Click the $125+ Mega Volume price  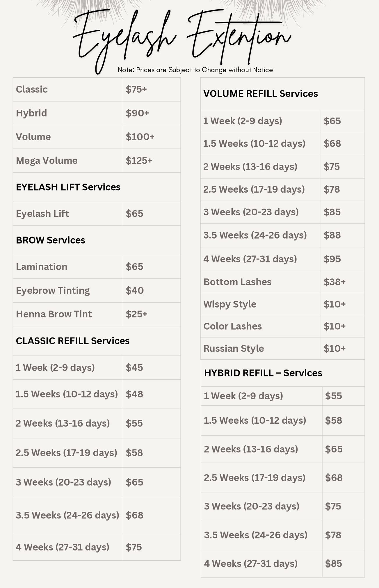click(x=139, y=161)
